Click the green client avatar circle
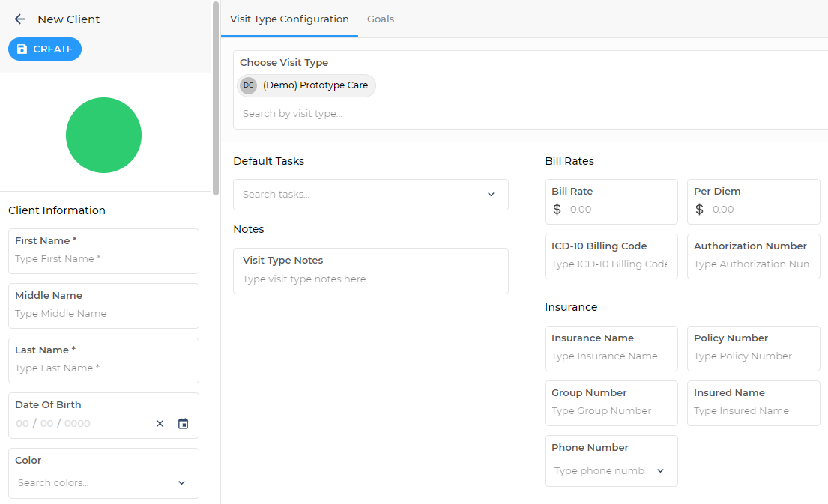Screen dimensions: 828x504 [x=103, y=135]
